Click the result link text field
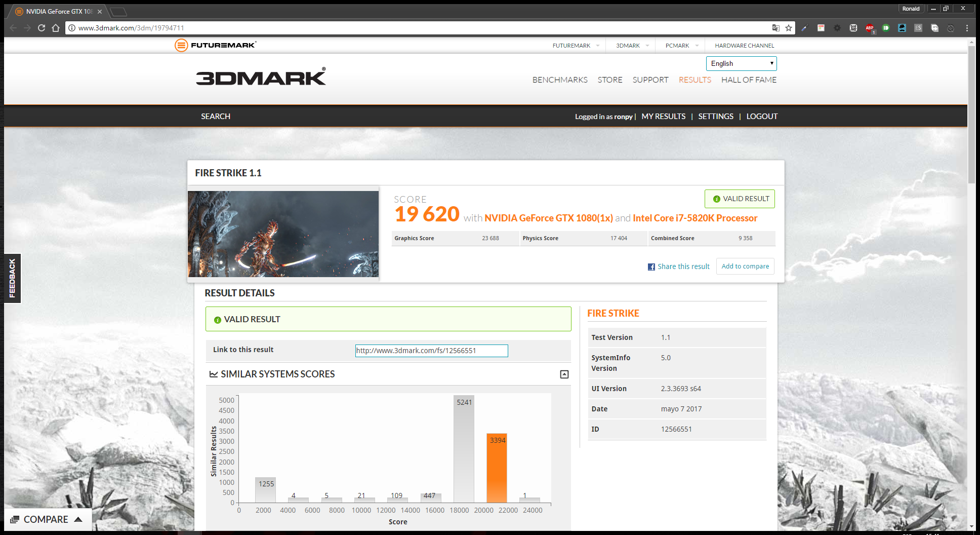Image resolution: width=980 pixels, height=535 pixels. [431, 351]
